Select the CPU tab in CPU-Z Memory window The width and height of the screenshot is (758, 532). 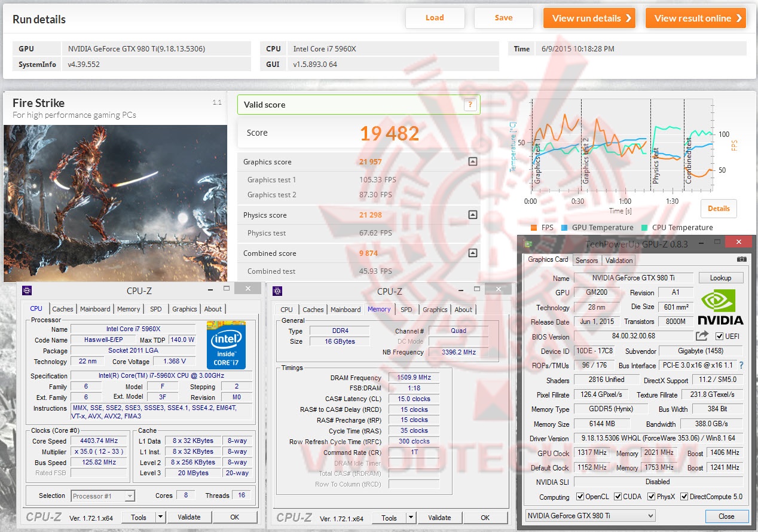click(x=286, y=310)
